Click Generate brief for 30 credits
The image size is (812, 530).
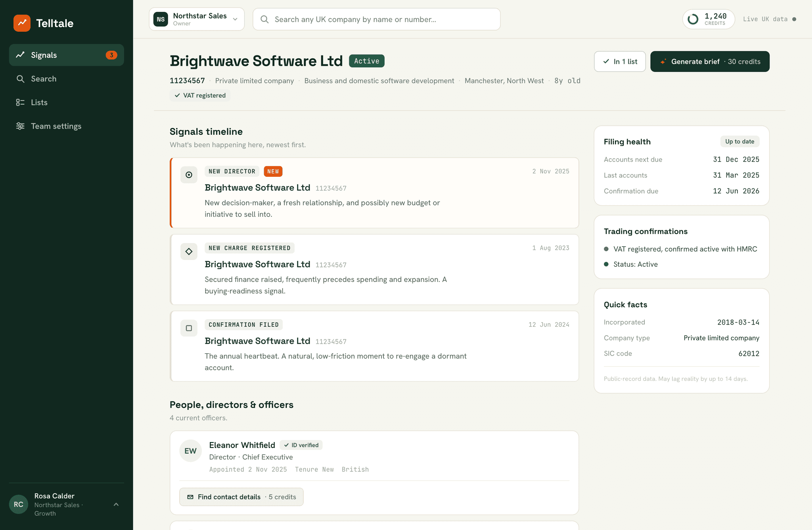click(x=710, y=61)
